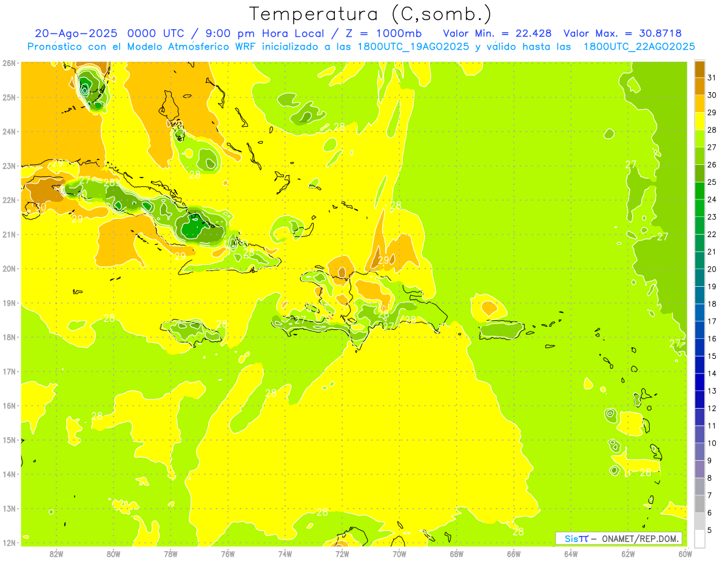Click the longitude label '66W'
Image resolution: width=728 pixels, height=562 pixels.
click(513, 554)
